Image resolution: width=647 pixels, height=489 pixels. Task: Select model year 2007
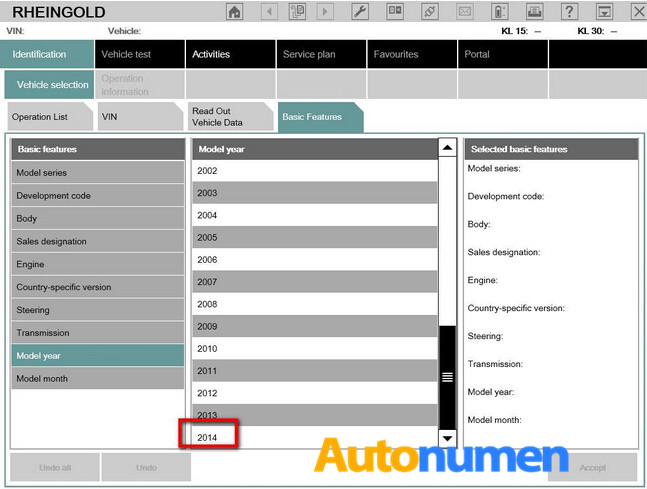[315, 282]
